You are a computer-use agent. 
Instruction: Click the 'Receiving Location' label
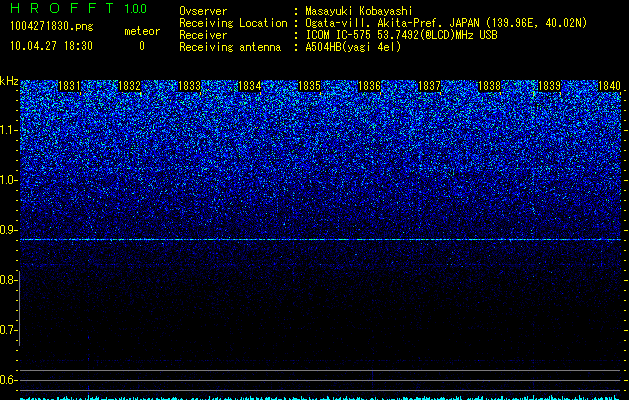tap(233, 23)
